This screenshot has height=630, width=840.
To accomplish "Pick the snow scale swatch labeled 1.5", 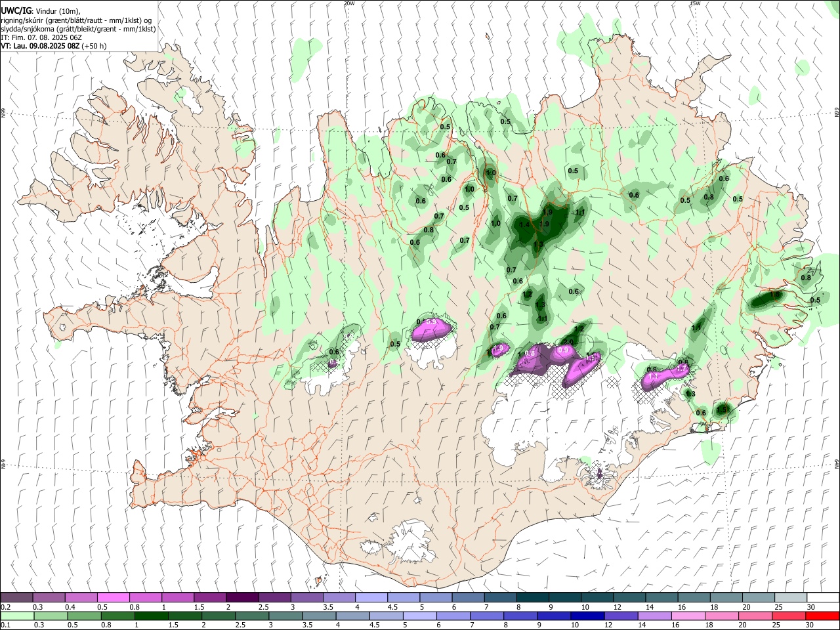I will pyautogui.click(x=210, y=597).
